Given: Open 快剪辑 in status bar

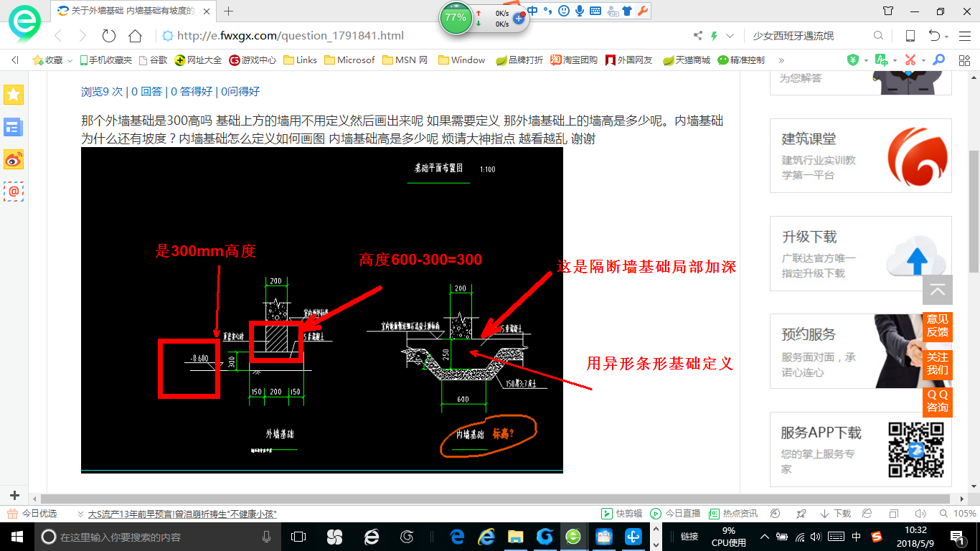Looking at the screenshot, I should click(x=622, y=514).
